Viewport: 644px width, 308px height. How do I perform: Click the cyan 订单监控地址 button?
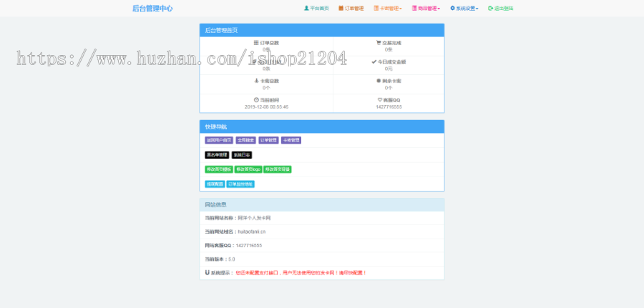(x=240, y=184)
